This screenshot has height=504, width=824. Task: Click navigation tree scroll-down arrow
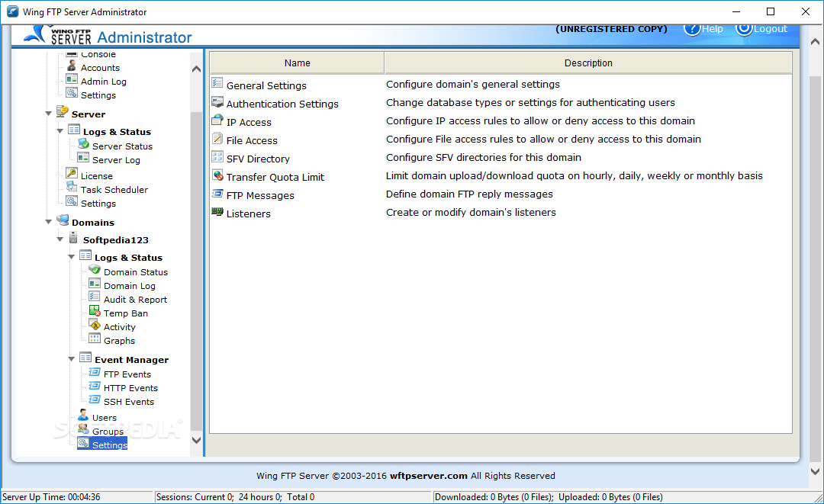pyautogui.click(x=196, y=441)
